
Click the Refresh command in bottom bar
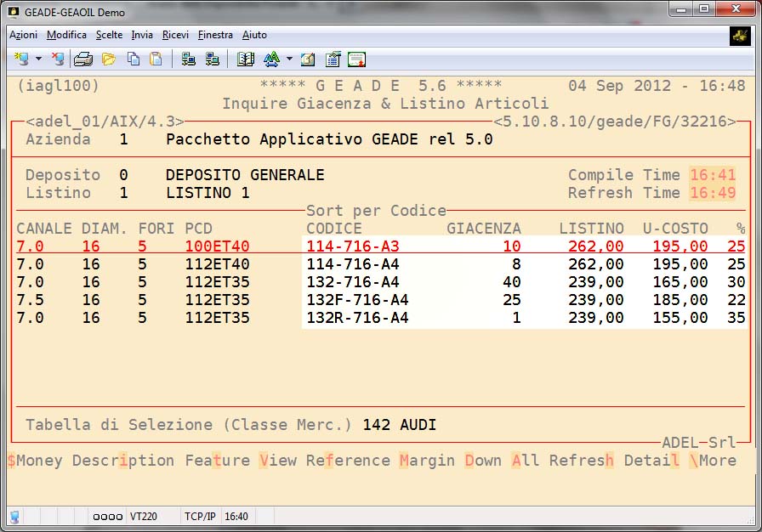coord(581,461)
